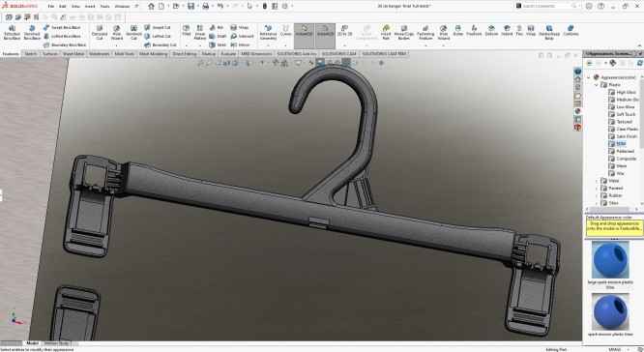
Task: Select the Revolved Boss/Base tool
Action: coord(32,33)
